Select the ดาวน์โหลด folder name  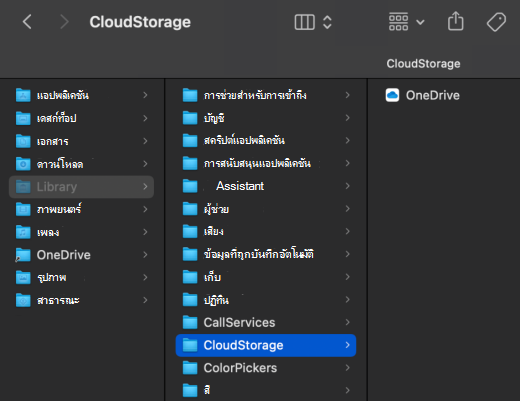pyautogui.click(x=60, y=164)
